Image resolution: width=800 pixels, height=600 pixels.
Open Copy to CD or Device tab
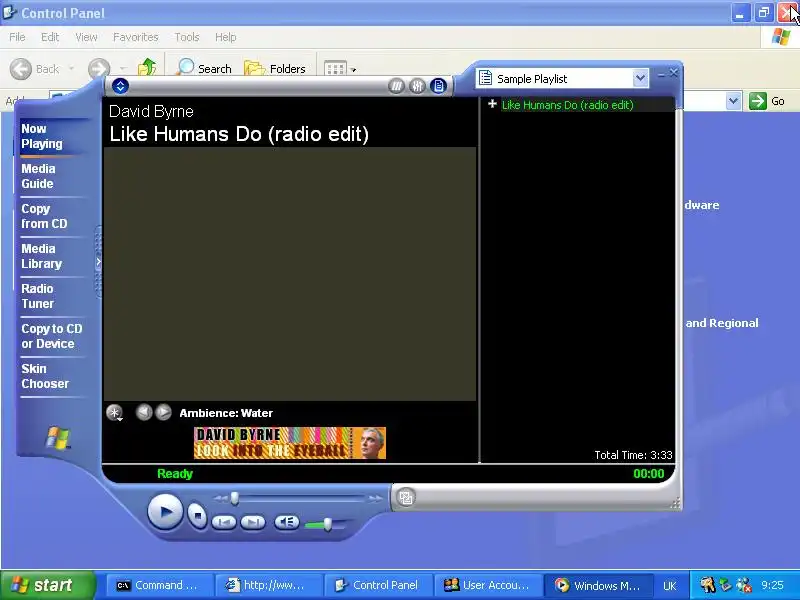(52, 336)
